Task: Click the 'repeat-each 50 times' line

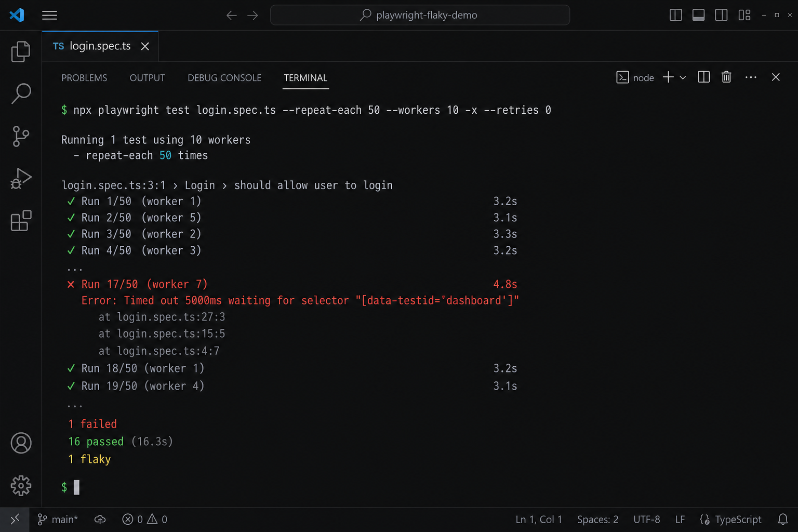Action: tap(147, 155)
